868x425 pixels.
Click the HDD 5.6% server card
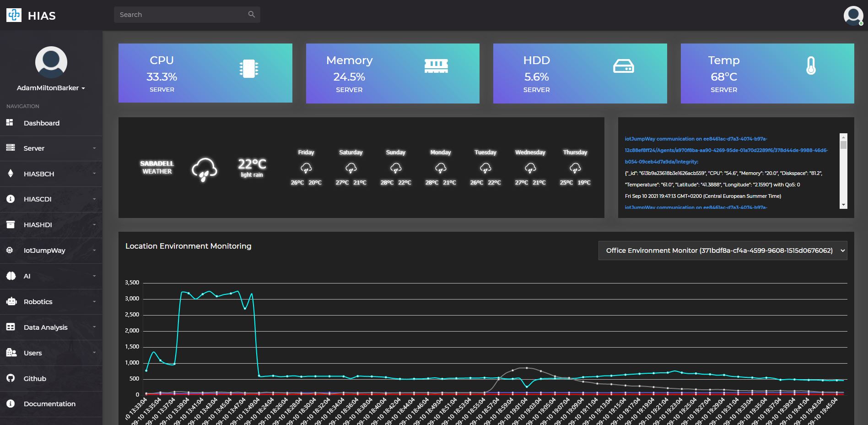coord(580,73)
